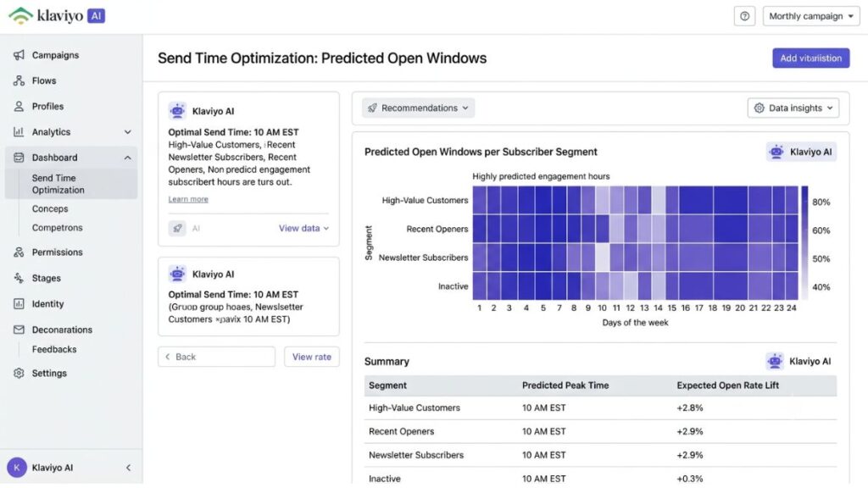Click rocket icon in Recommendations button
The height and width of the screenshot is (488, 868).
tap(373, 108)
